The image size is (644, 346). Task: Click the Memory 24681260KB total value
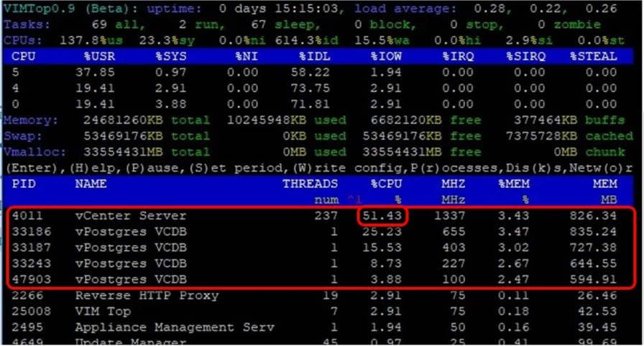(123, 120)
